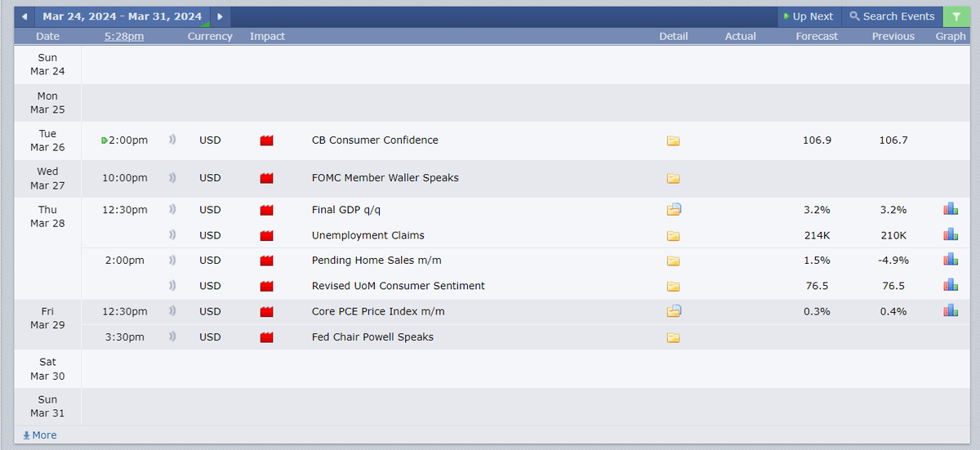Click red impact icon for Waller Speaks
Viewport: 980px width, 450px height.
[x=266, y=178]
